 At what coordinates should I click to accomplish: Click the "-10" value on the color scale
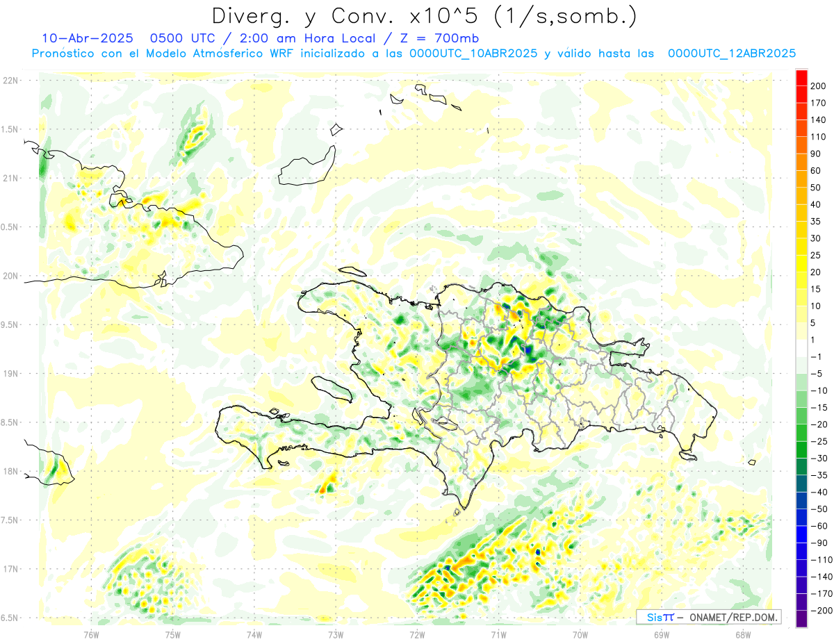click(819, 390)
